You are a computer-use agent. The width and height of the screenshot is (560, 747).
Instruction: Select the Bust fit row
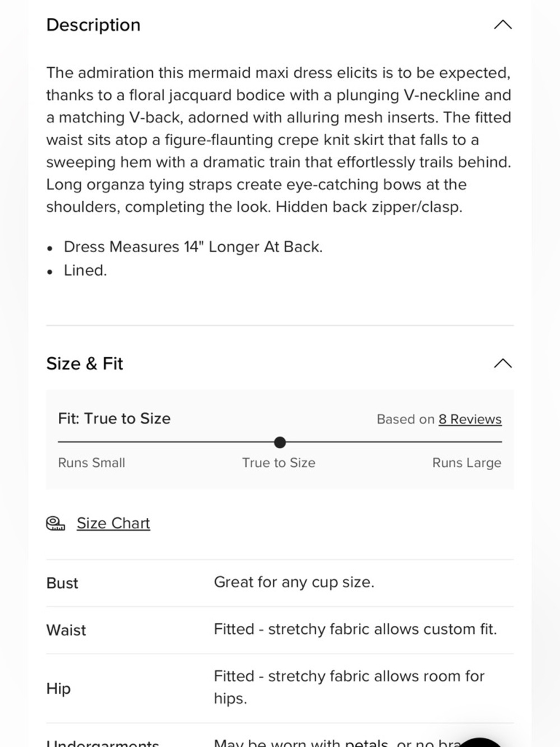click(x=280, y=583)
